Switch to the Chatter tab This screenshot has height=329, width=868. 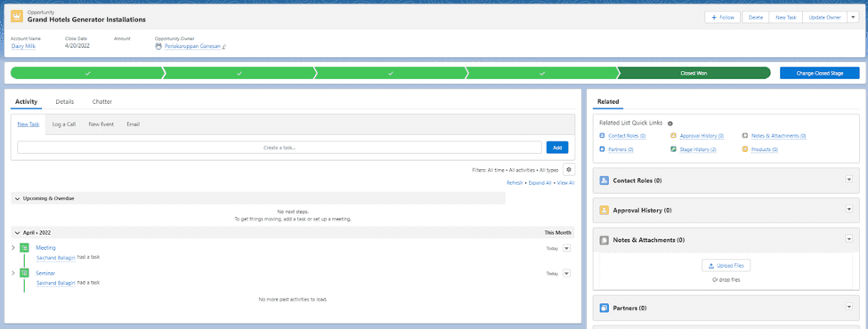[101, 101]
